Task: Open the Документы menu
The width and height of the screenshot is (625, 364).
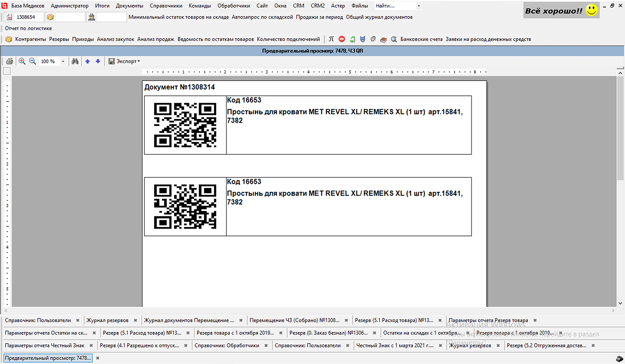Action: (x=129, y=6)
